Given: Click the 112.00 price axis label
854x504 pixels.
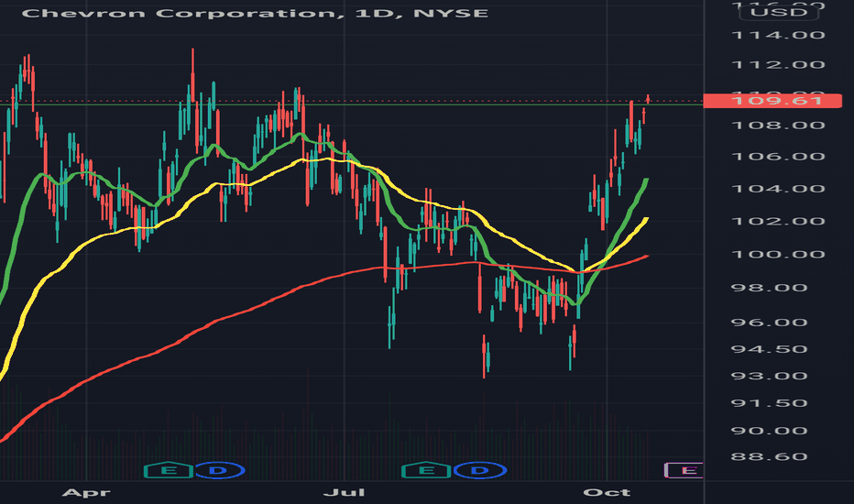Looking at the screenshot, I should (778, 65).
